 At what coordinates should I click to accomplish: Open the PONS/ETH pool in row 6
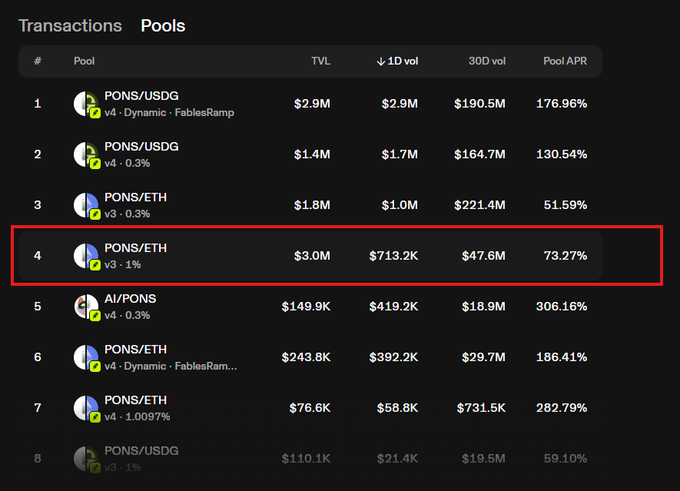tap(135, 350)
